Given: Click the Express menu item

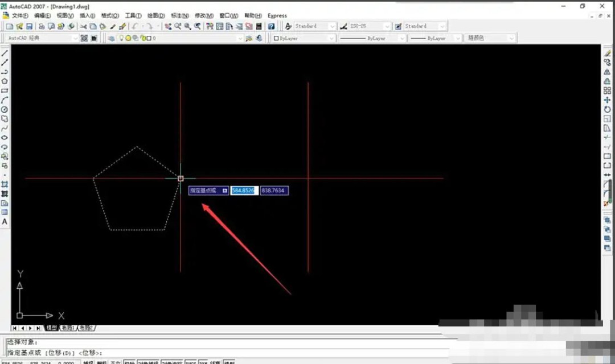Looking at the screenshot, I should click(277, 15).
